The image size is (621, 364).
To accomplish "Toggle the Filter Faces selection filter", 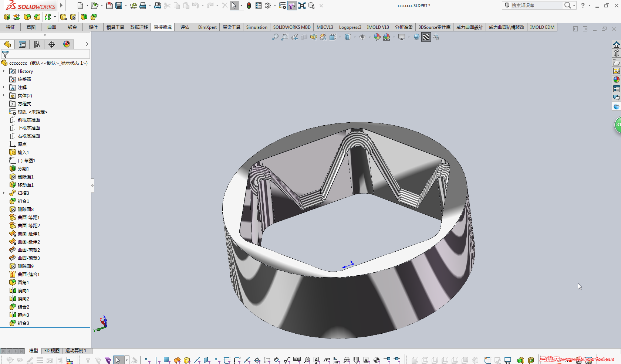I will click(x=166, y=360).
